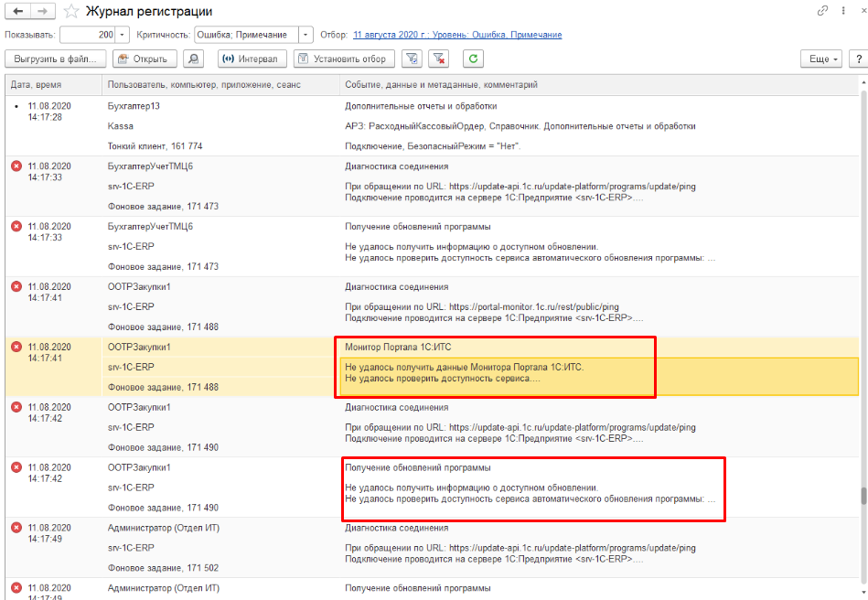
Task: Open the Показывать count dropdown arrow
Action: pyautogui.click(x=123, y=35)
